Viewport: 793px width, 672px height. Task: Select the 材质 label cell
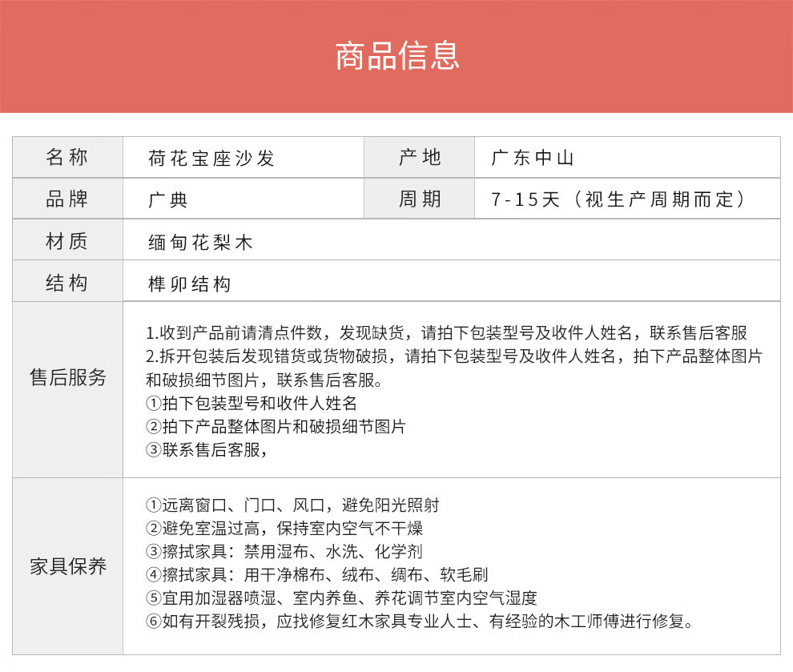point(67,241)
